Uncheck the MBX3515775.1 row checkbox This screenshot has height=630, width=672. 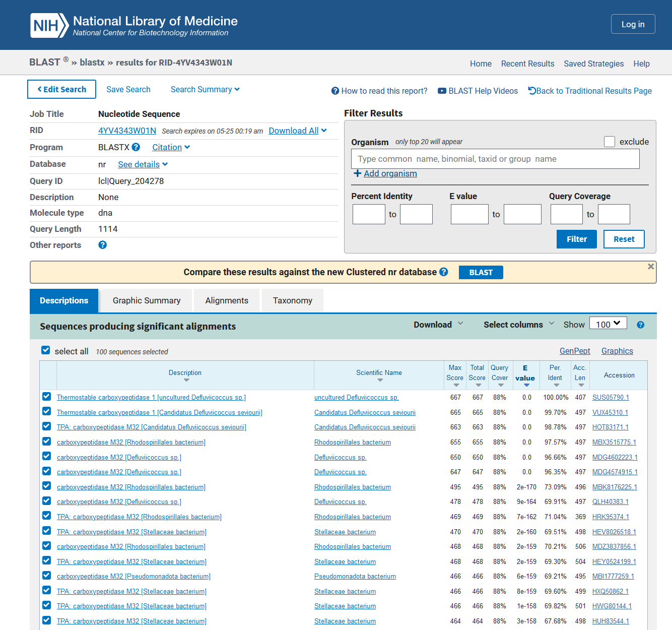47,442
